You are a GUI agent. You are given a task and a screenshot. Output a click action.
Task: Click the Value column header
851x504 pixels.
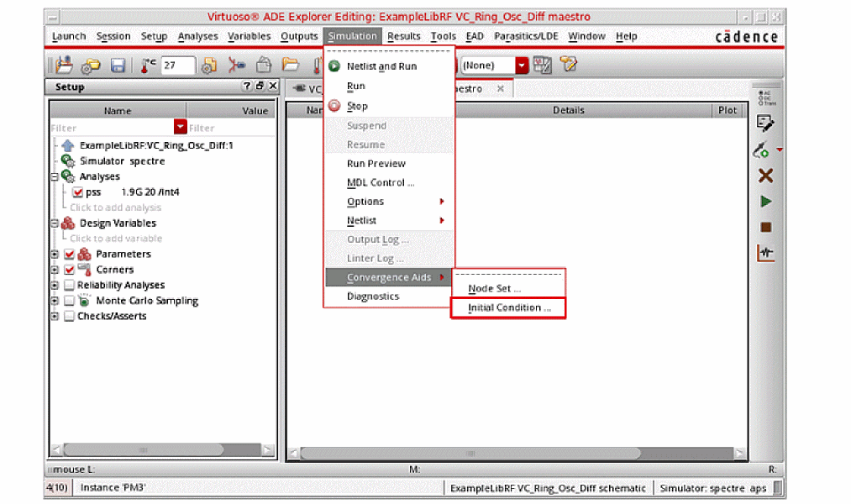pos(231,111)
